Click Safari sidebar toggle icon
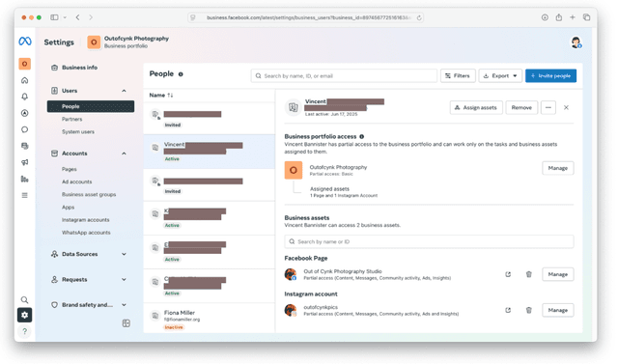The width and height of the screenshot is (618, 364). 54,17
